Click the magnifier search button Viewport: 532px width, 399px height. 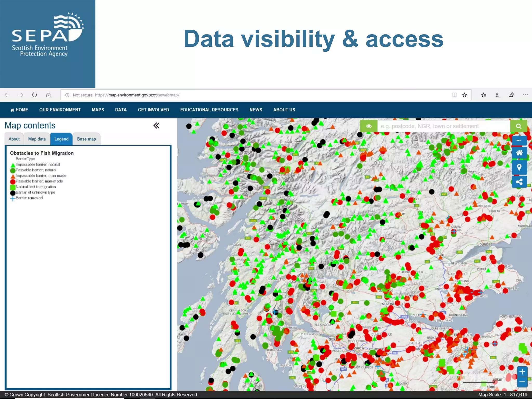click(518, 126)
